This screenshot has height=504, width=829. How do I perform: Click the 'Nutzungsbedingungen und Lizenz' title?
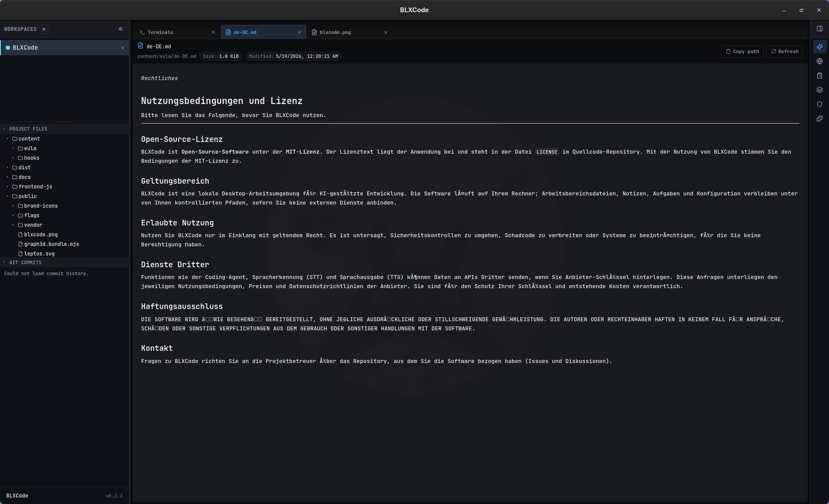point(222,101)
